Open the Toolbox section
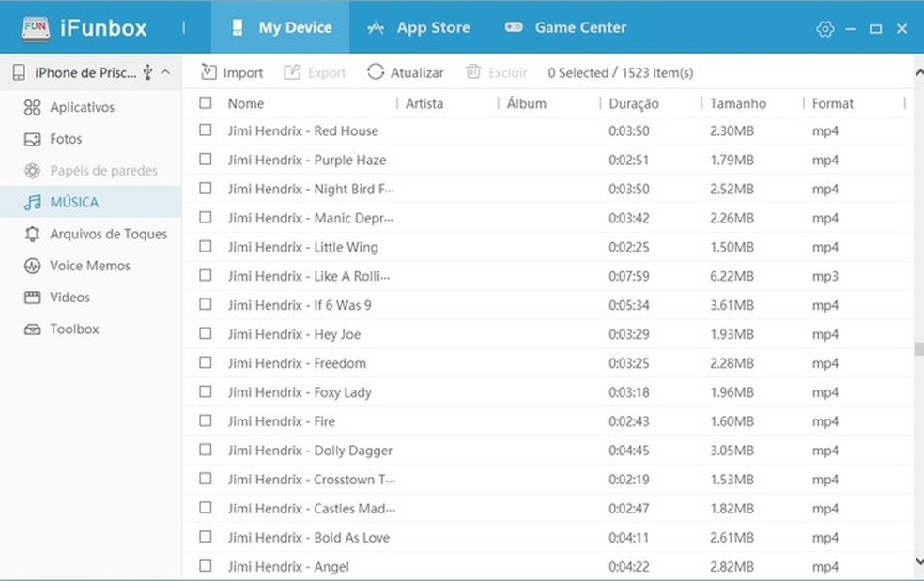 90,329
